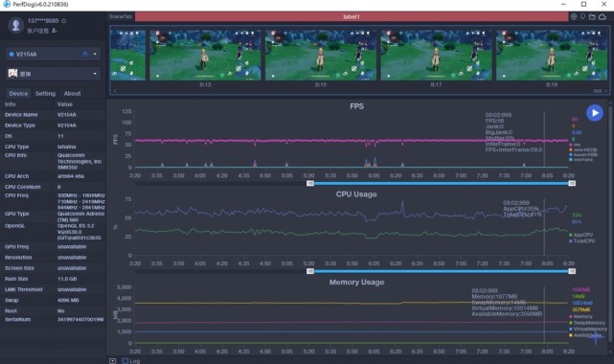Image resolution: width=614 pixels, height=364 pixels.
Task: Toggle the Stutter legend series
Action: click(583, 154)
